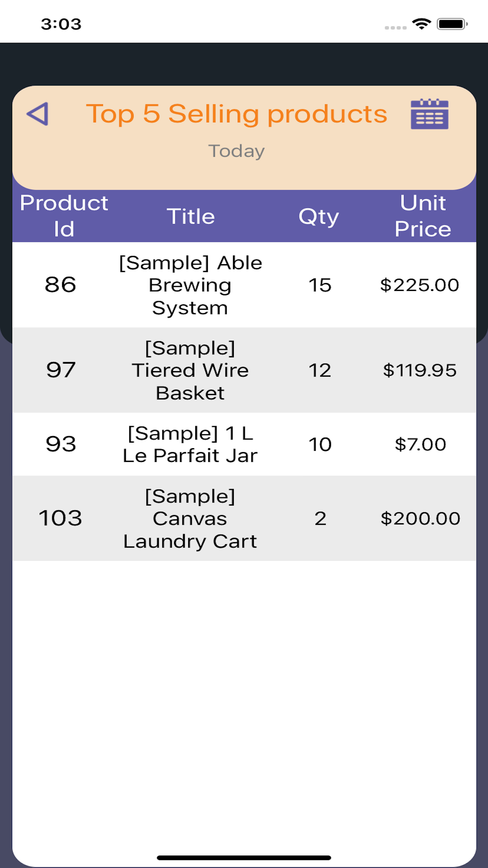Tap the Wi-Fi status icon
Screen dimensions: 488x868
click(x=422, y=24)
